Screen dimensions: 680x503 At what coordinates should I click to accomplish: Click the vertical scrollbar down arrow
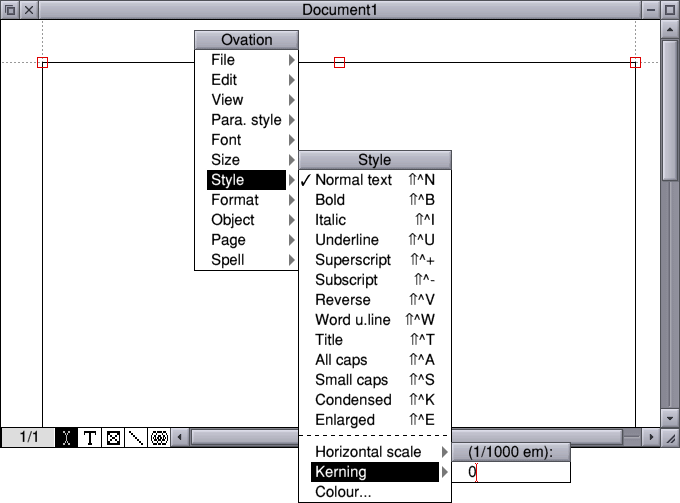click(670, 418)
